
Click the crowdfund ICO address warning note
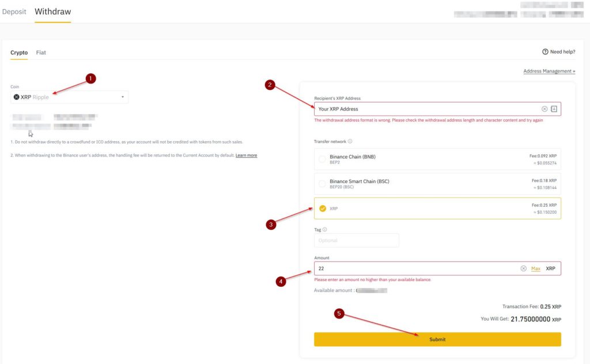tap(126, 142)
